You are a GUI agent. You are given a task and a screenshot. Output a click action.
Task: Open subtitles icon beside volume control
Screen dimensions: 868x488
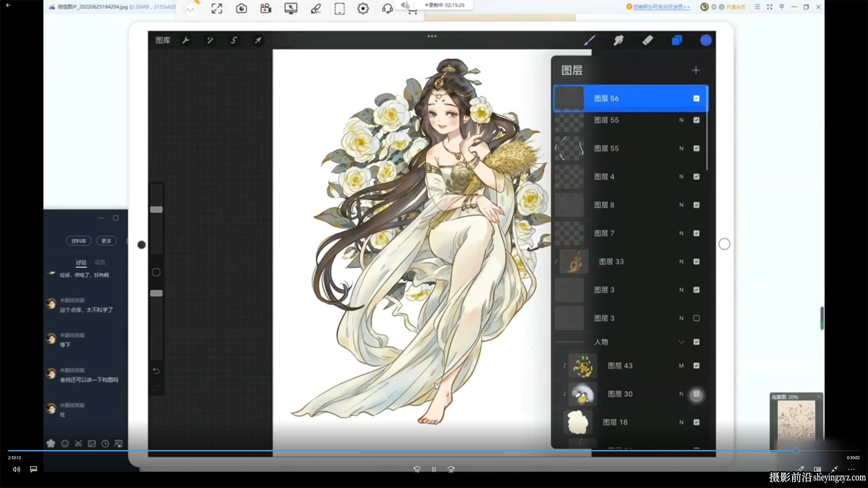pos(33,469)
